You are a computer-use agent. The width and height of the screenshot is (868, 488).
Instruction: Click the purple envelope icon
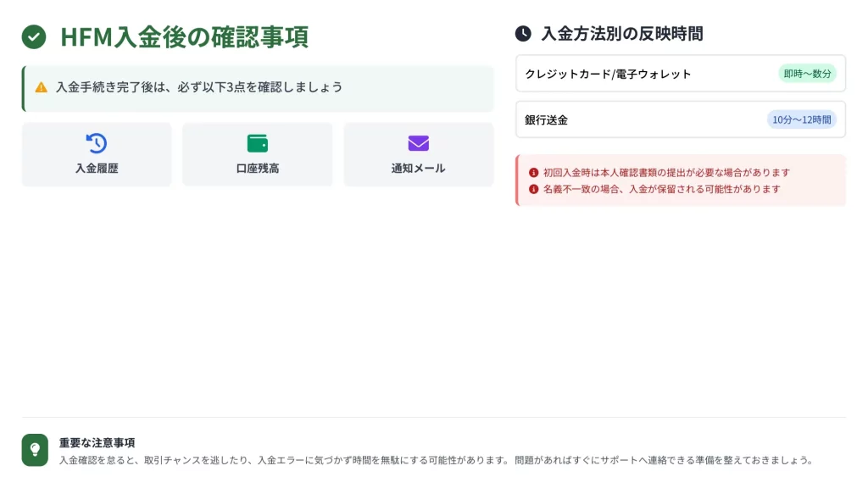click(419, 143)
